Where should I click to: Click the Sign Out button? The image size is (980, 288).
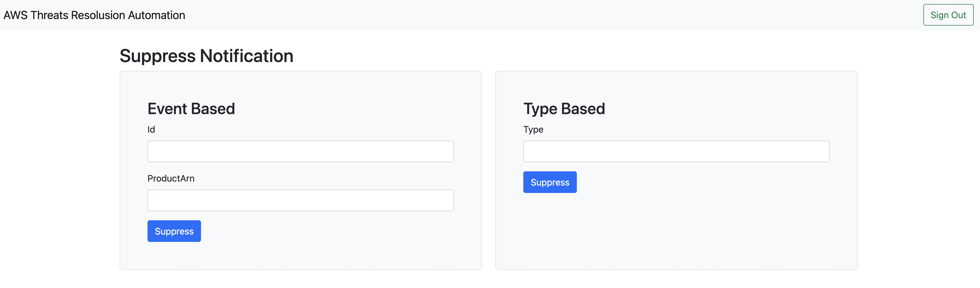pyautogui.click(x=948, y=15)
